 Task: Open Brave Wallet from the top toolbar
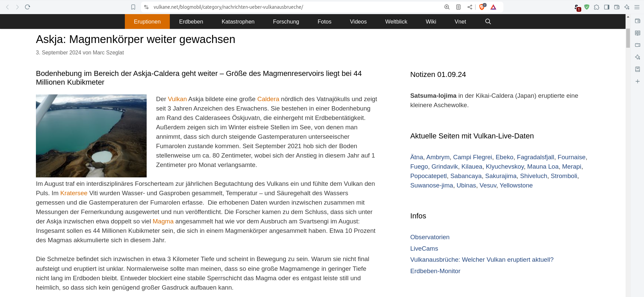pyautogui.click(x=617, y=7)
